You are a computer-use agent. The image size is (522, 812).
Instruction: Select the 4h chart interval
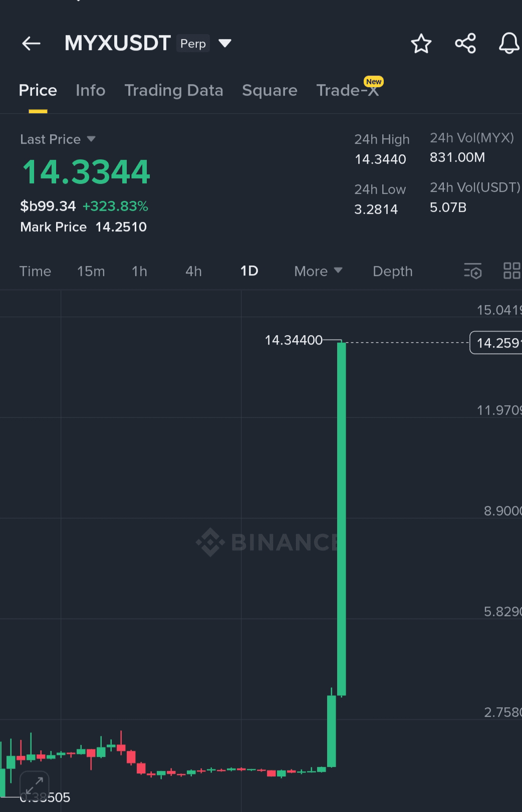[x=193, y=271]
